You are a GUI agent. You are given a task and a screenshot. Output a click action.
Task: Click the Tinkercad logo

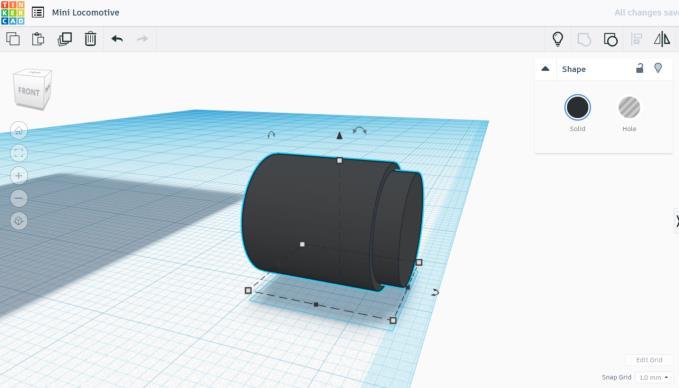point(13,13)
